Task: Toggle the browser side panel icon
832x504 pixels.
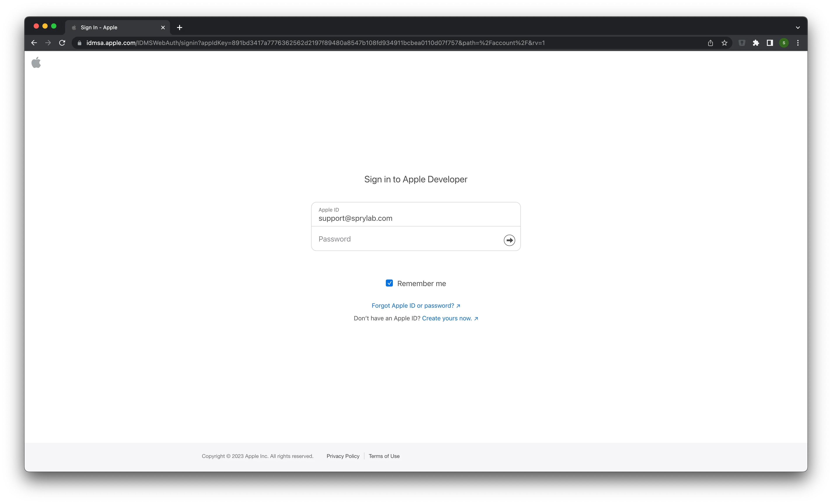Action: coord(770,43)
